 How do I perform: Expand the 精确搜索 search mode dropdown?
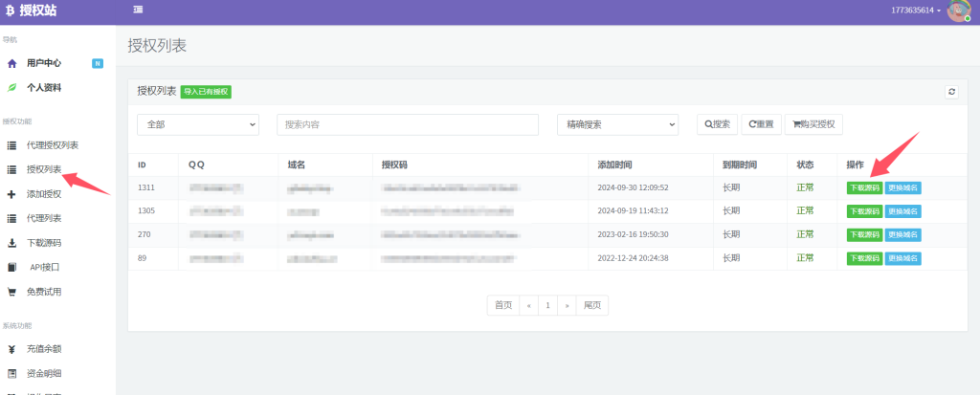[x=617, y=124]
